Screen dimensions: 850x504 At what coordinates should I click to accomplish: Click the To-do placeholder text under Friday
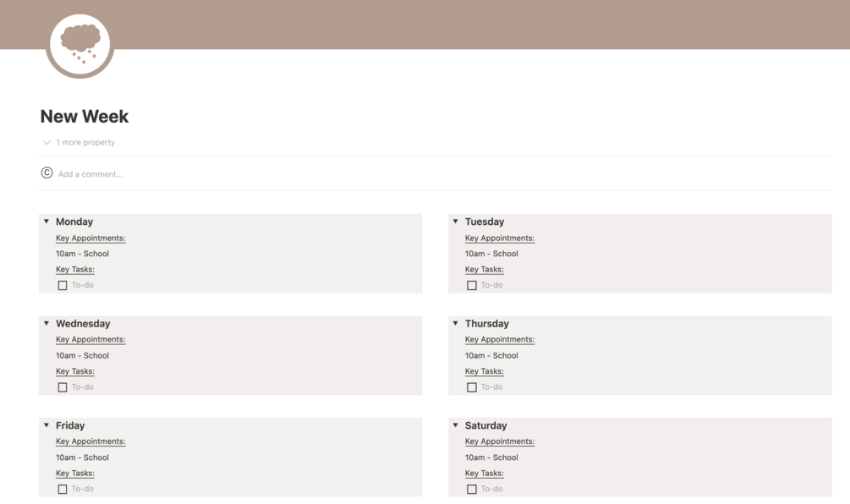pos(82,489)
